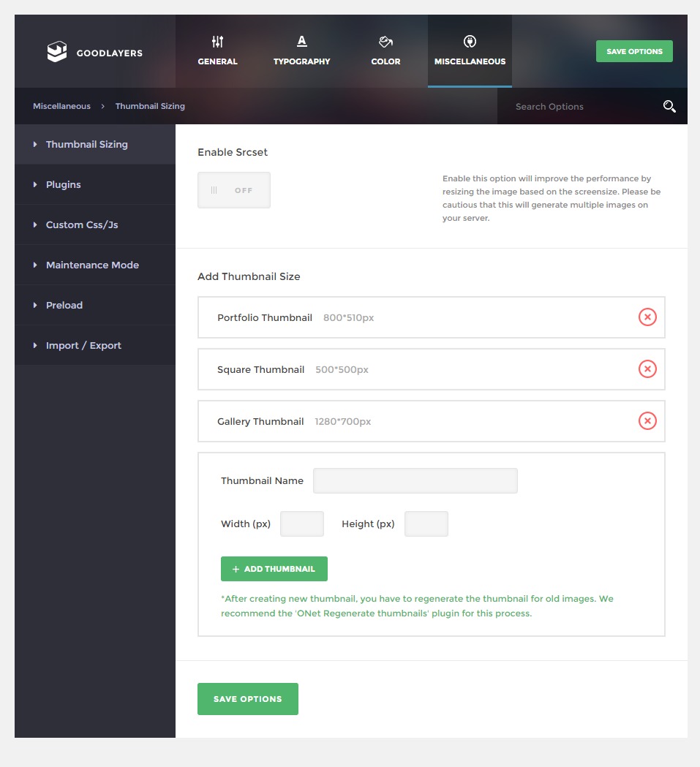Open the Preload section
Image resolution: width=700 pixels, height=767 pixels.
click(x=95, y=305)
